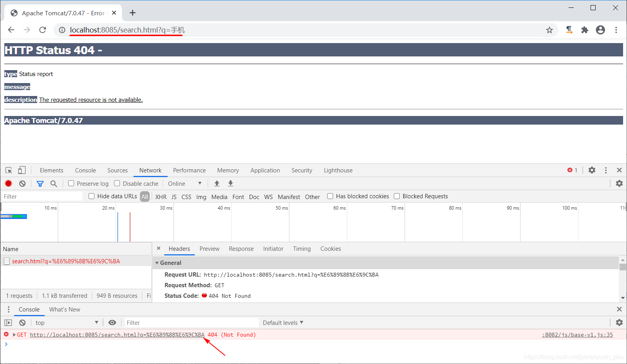Open network panel settings gear
Screen dimensions: 627x364
619,183
